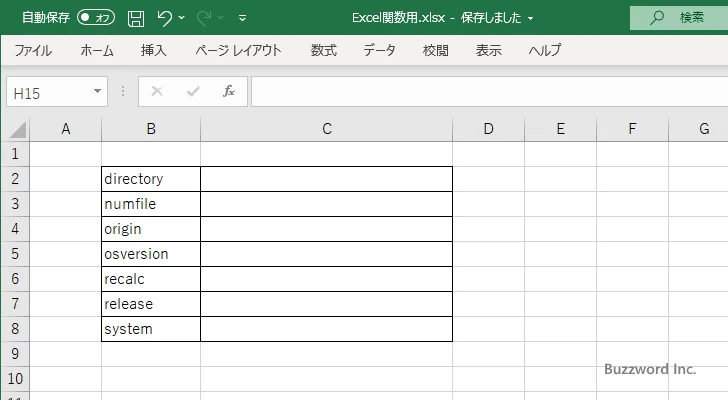728x400 pixels.
Task: Click the Undo arrow icon
Action: pos(164,18)
